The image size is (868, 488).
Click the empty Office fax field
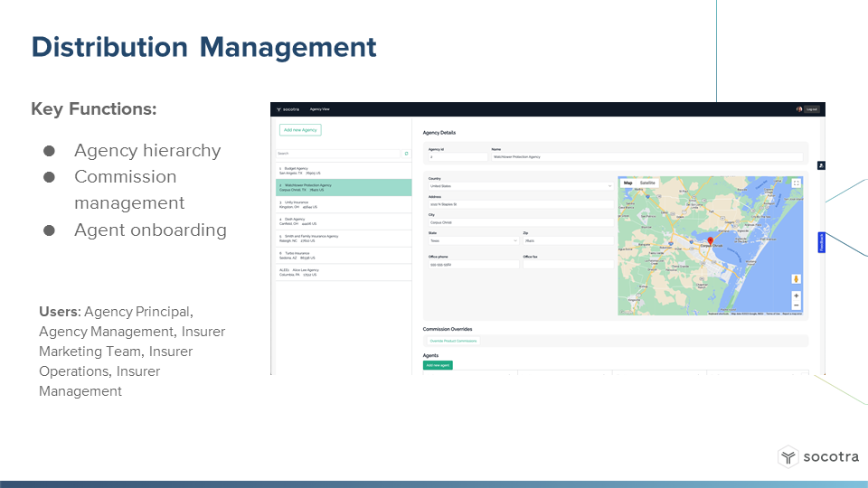(x=568, y=265)
